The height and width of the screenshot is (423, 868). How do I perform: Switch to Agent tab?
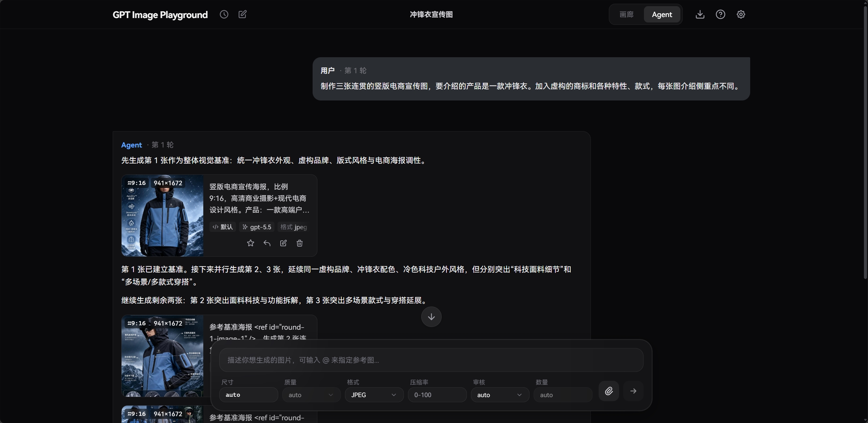(x=662, y=14)
